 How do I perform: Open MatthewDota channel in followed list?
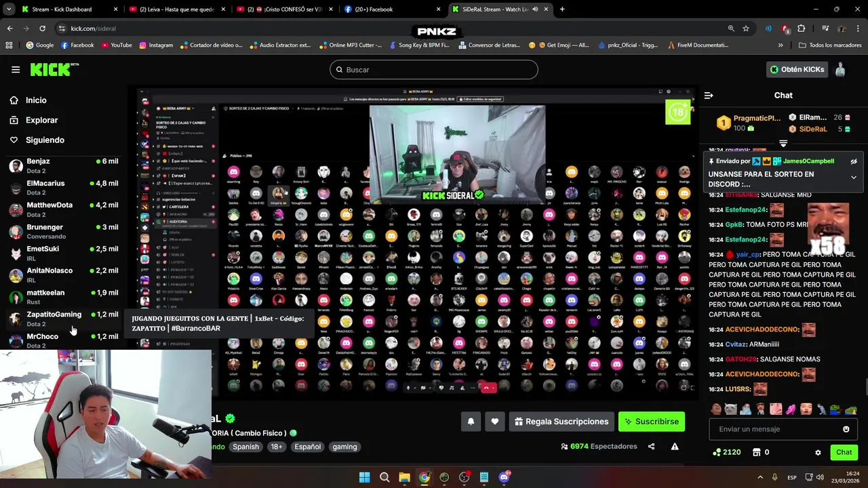64,209
